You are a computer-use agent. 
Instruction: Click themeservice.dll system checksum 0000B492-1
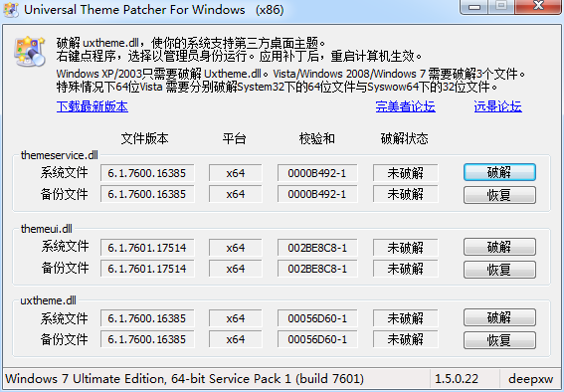click(317, 173)
